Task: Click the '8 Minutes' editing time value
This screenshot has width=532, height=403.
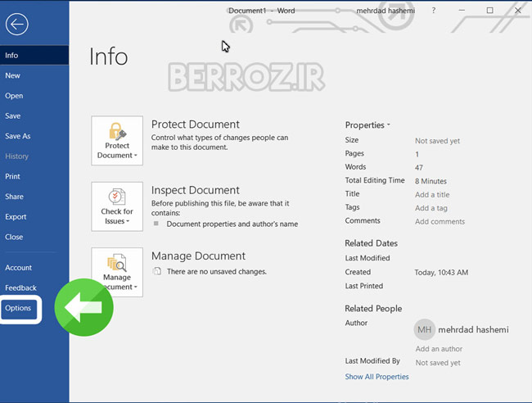Action: coord(431,181)
